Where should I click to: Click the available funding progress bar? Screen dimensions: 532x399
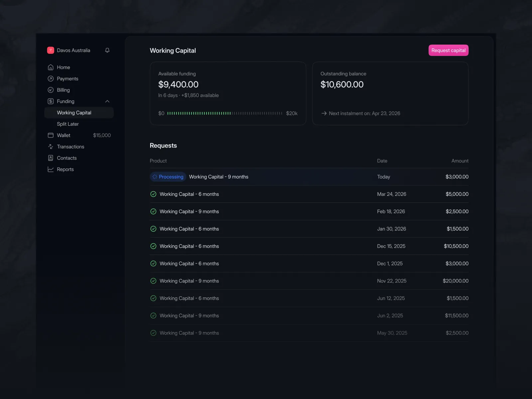tap(225, 113)
